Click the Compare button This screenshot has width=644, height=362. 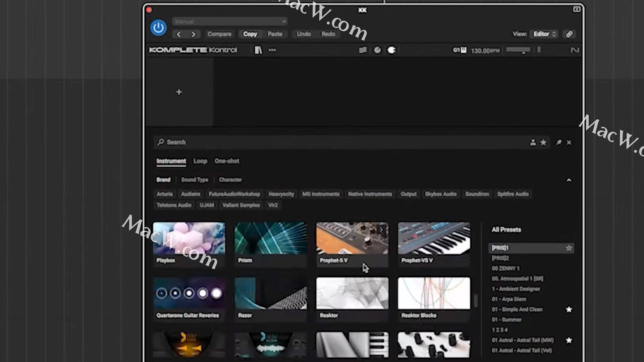click(x=219, y=34)
